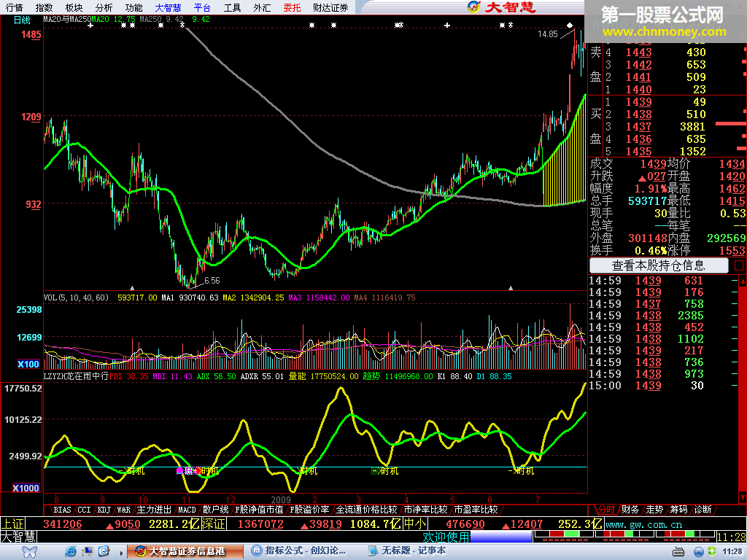Click the 总手 value 593717

point(648,201)
